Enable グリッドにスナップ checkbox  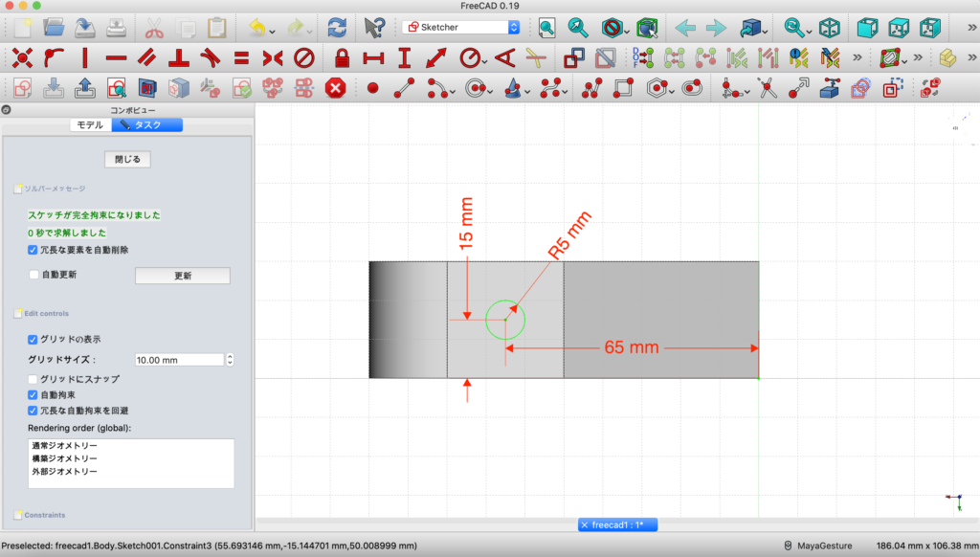coord(33,379)
